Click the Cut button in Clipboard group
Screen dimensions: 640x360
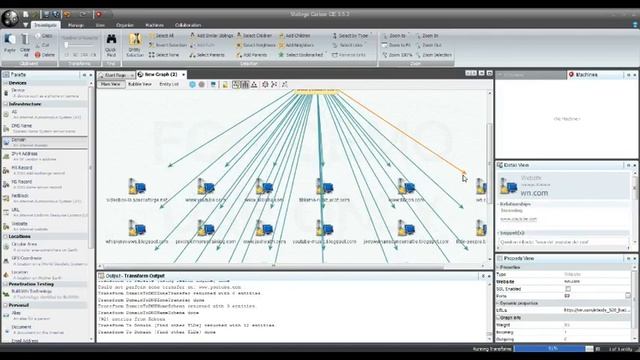[42, 45]
